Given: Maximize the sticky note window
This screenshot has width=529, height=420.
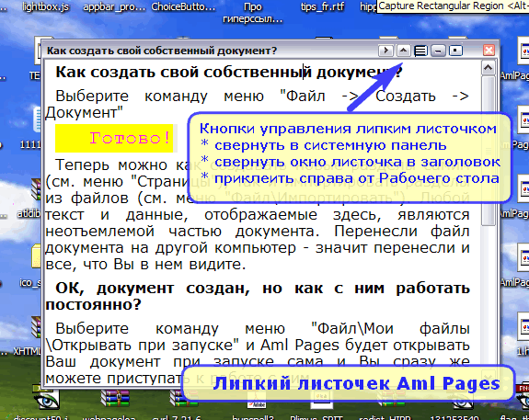Looking at the screenshot, I should [455, 51].
